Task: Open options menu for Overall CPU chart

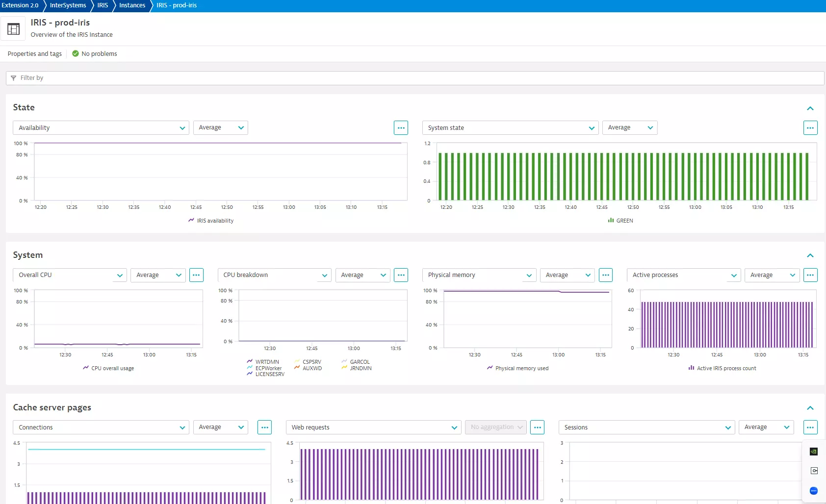Action: coord(196,275)
